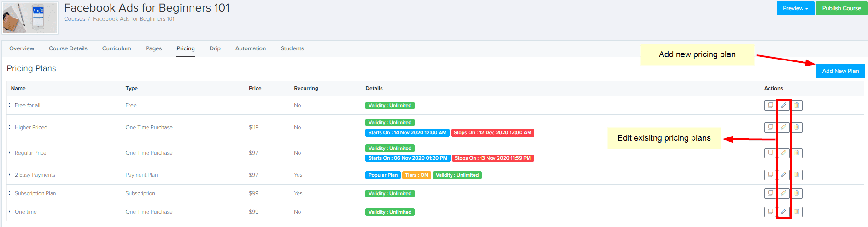Open the Students tab

click(x=292, y=48)
